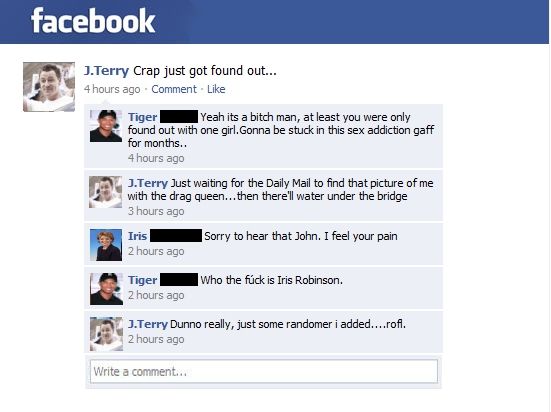This screenshot has height=412, width=551.
Task: Click the facebook logo in header
Action: pyautogui.click(x=93, y=21)
